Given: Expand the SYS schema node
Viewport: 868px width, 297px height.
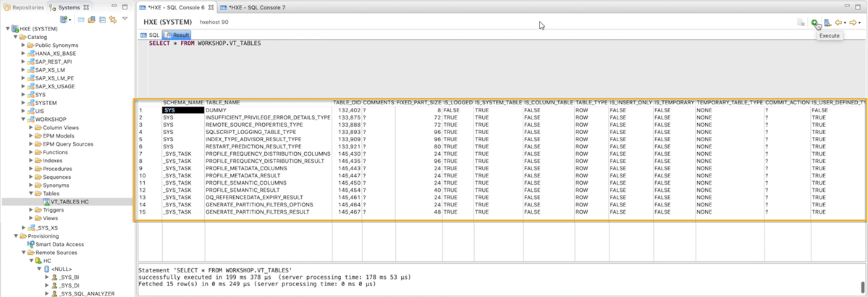Looking at the screenshot, I should pyautogui.click(x=23, y=95).
